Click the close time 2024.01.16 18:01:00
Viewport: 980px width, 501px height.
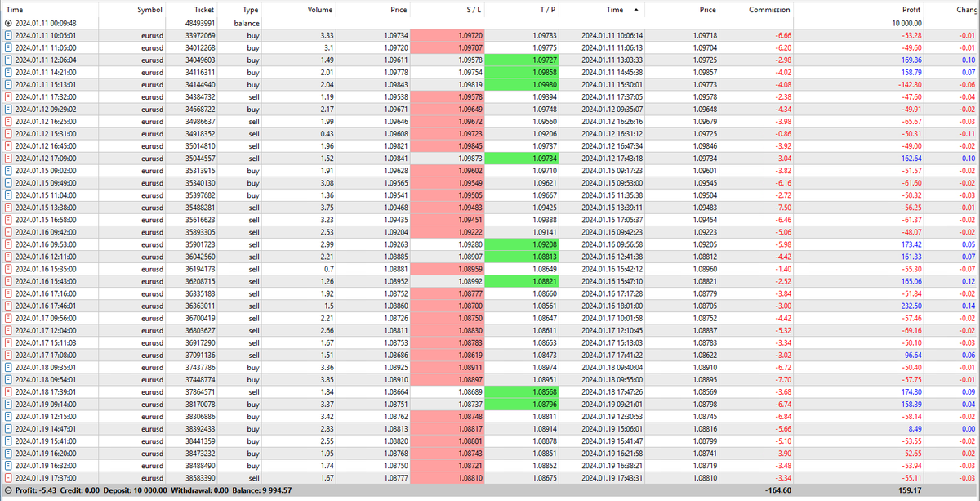point(612,304)
